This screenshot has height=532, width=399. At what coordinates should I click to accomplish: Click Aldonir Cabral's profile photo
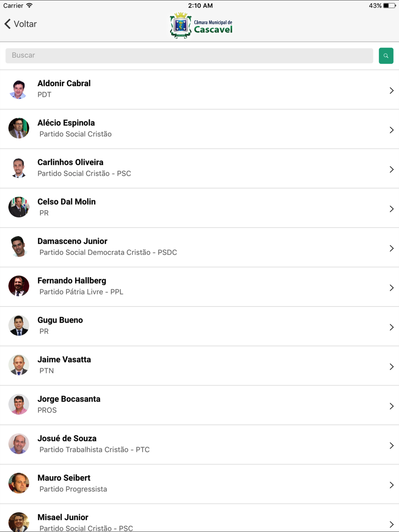19,89
